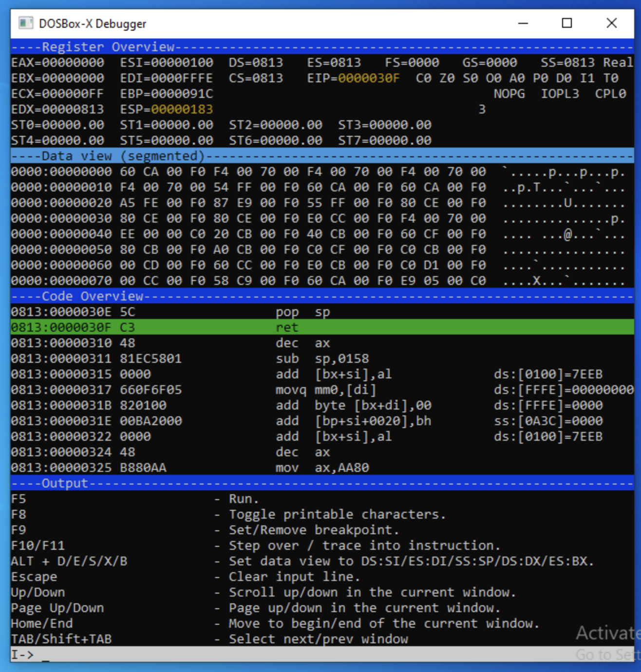This screenshot has width=641, height=672.
Task: Click the ss:[0A3C]=0000 memory reference
Action: 548,421
